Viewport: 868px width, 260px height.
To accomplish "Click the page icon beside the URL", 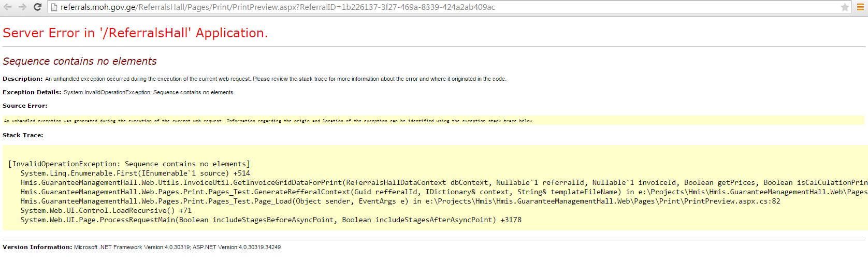I will (x=54, y=7).
